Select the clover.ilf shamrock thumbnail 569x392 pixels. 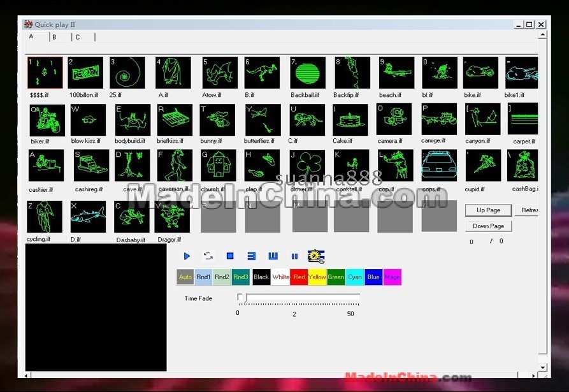pos(307,166)
